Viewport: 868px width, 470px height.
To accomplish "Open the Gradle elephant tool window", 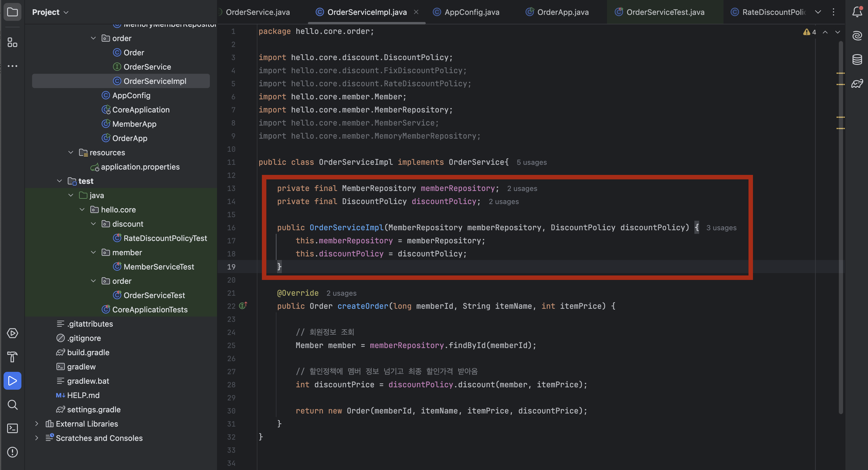I will (x=857, y=83).
